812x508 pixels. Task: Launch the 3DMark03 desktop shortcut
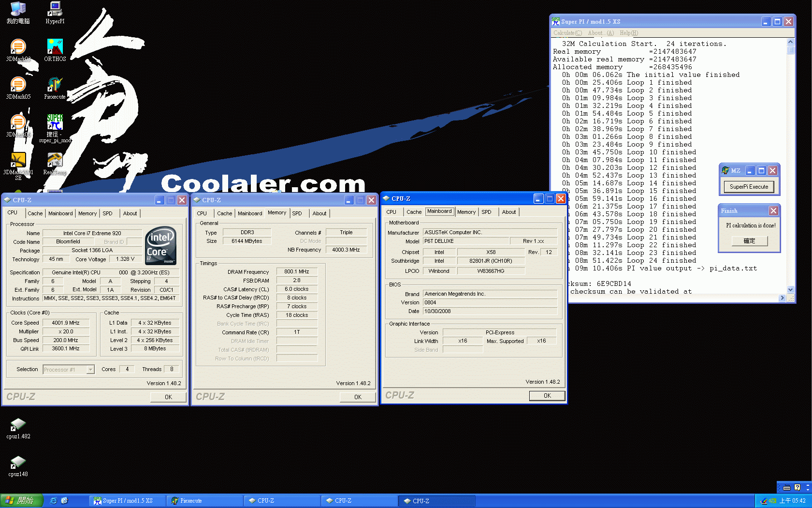(x=18, y=50)
